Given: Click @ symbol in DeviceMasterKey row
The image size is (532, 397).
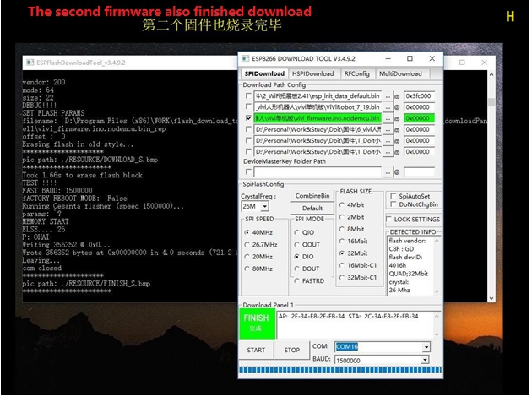Looking at the screenshot, I should tap(397, 172).
